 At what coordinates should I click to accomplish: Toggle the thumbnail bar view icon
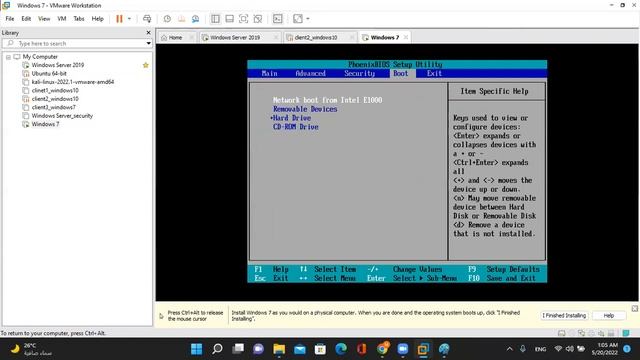229,19
